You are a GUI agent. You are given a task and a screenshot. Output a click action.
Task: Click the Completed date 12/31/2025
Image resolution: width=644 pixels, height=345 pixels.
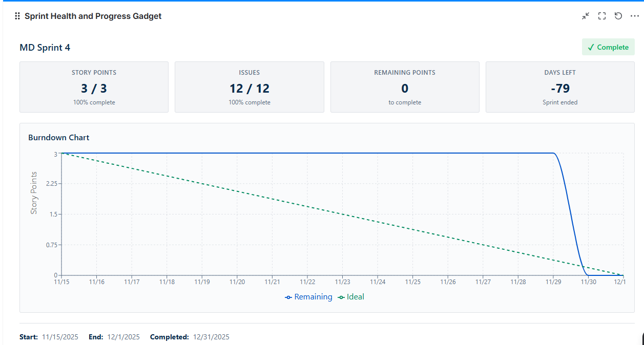tap(211, 337)
